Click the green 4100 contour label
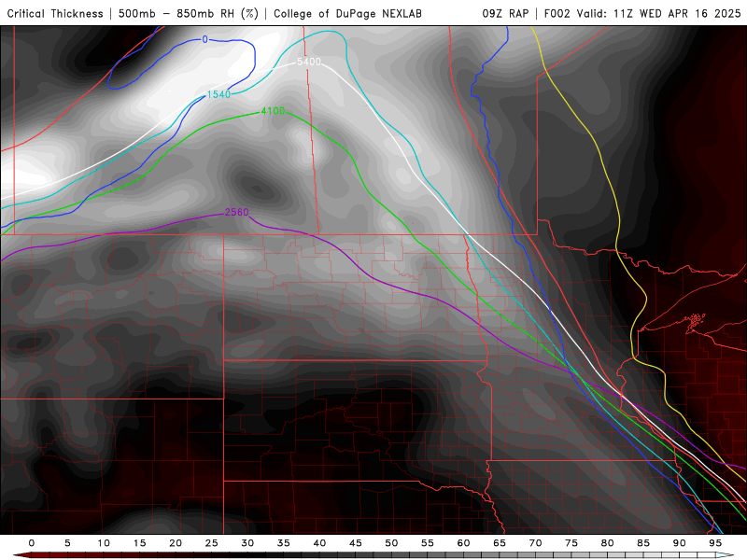747x560 pixels. tap(273, 110)
